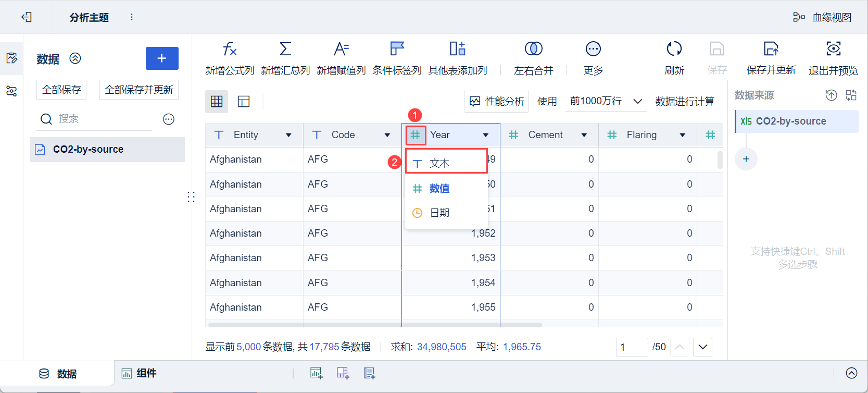This screenshot has height=393, width=868.
Task: Switch to the field layout view
Action: 244,101
